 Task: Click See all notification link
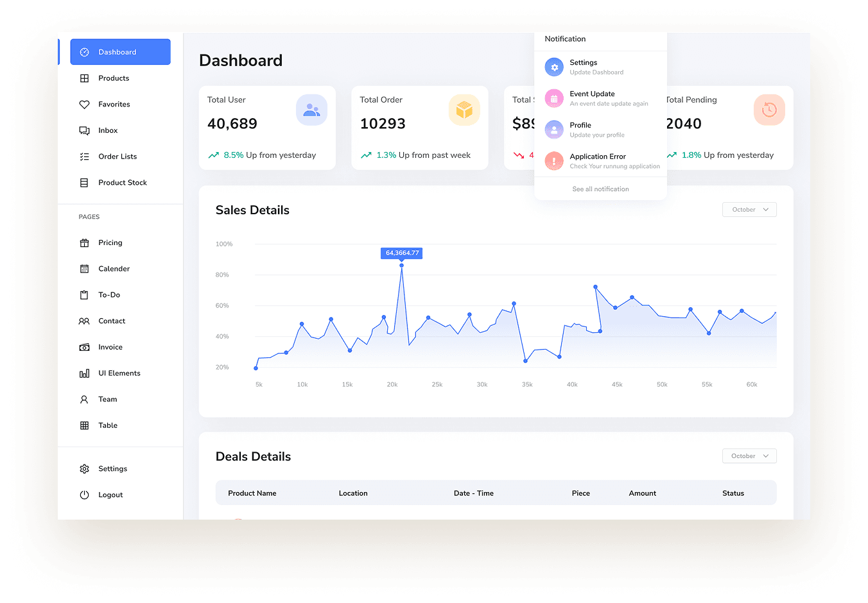click(x=600, y=189)
